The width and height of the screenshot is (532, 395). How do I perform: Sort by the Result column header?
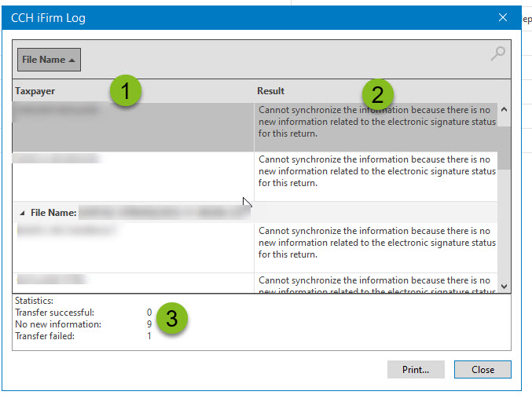coord(271,91)
